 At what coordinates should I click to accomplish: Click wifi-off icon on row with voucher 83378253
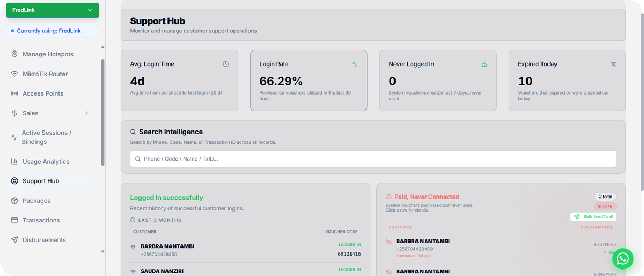(x=389, y=242)
